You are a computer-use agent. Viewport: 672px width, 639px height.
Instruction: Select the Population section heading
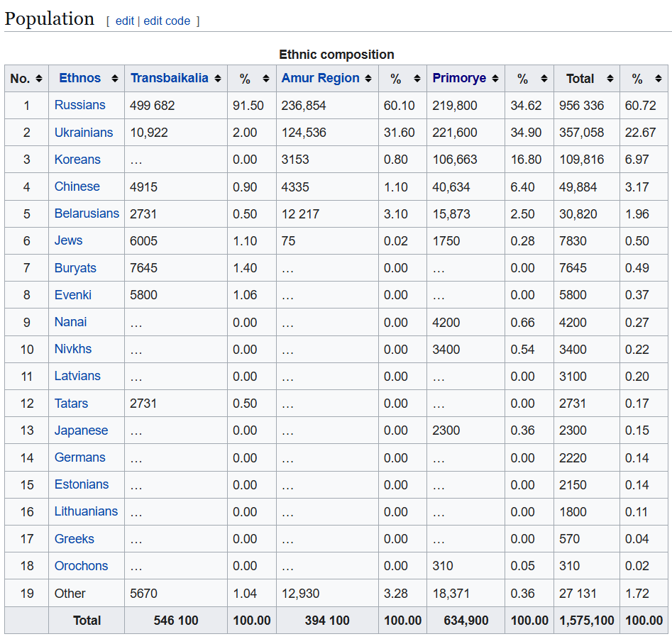pyautogui.click(x=49, y=19)
